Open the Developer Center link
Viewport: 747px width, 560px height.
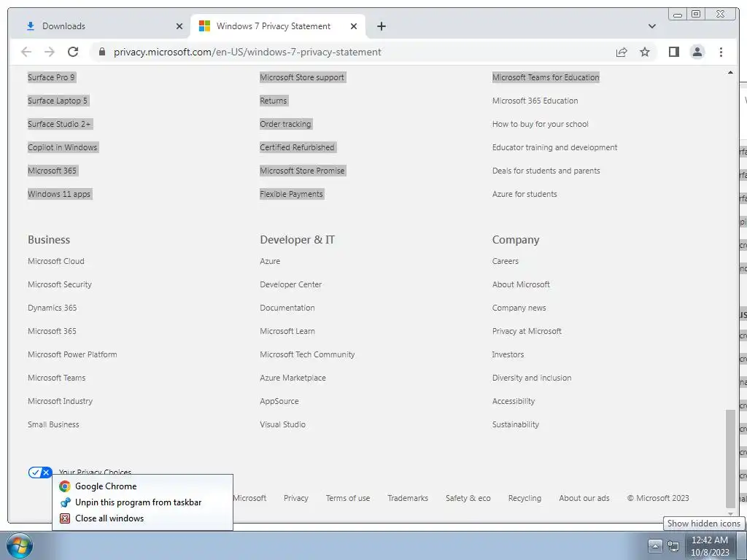[290, 284]
